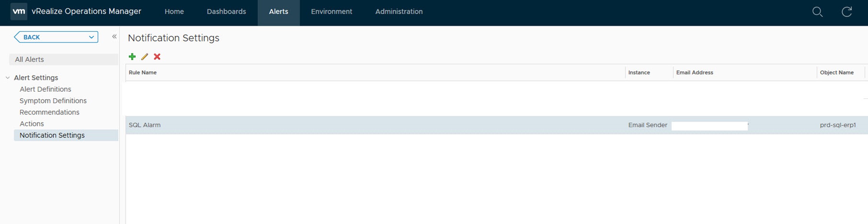Open the Administration tab
868x224 pixels.
399,12
